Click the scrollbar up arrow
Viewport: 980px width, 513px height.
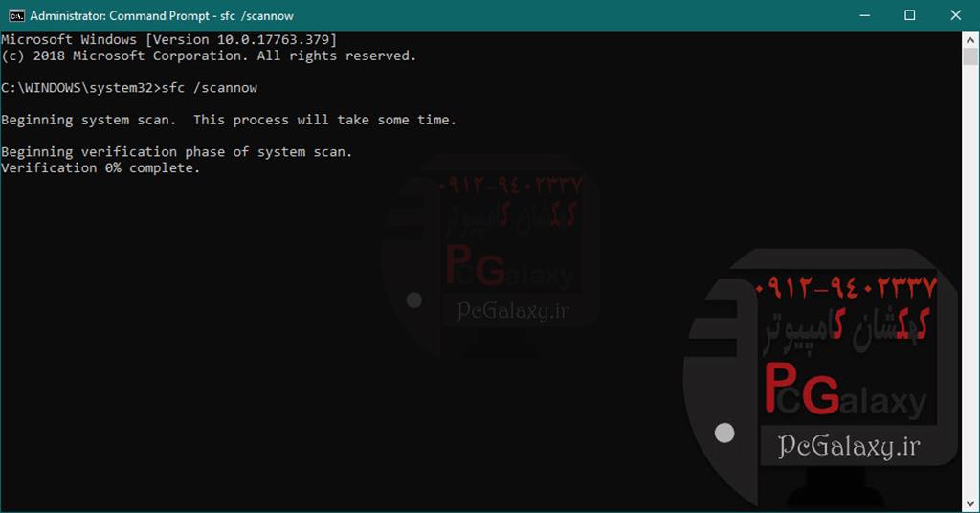click(970, 39)
